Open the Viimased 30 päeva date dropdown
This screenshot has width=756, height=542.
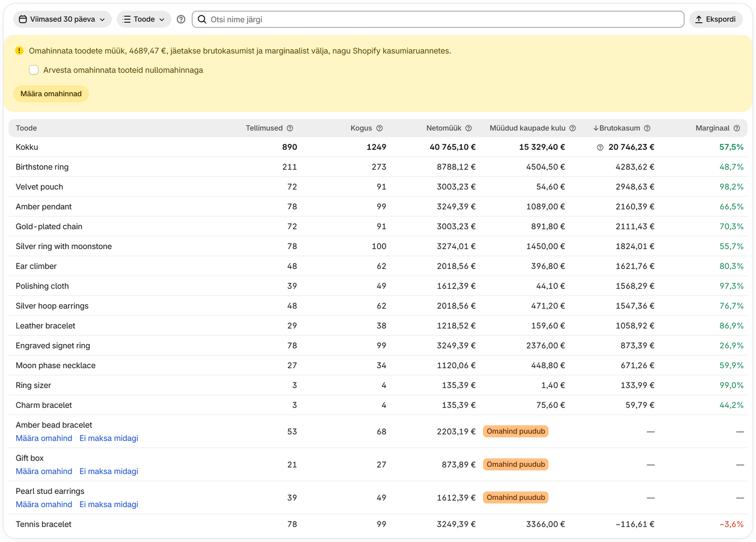coord(63,19)
